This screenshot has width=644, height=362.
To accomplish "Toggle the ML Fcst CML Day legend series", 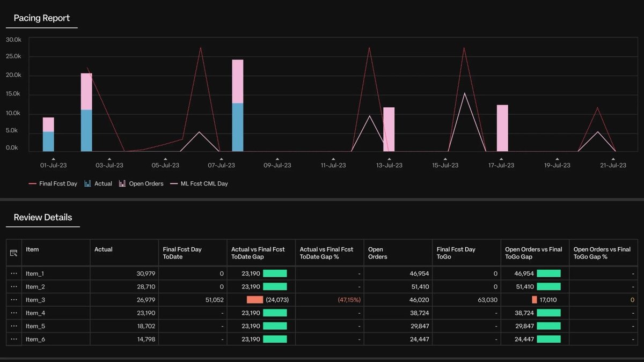I will (199, 183).
